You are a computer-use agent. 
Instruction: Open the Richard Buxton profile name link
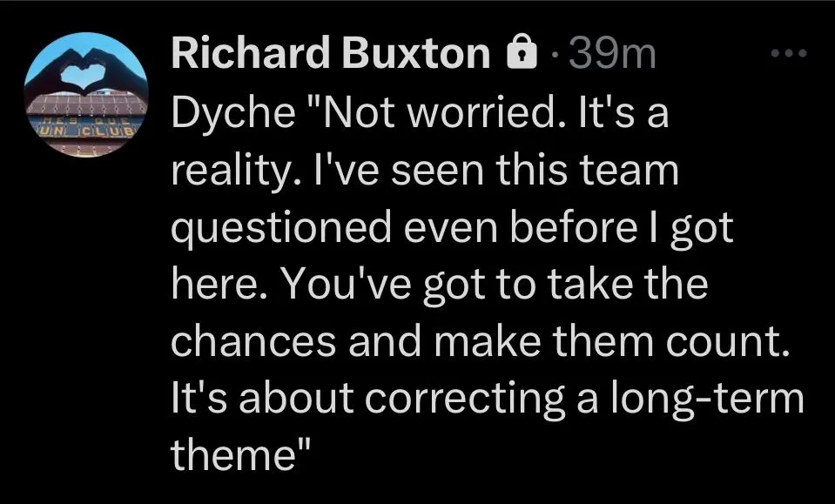pos(331,55)
